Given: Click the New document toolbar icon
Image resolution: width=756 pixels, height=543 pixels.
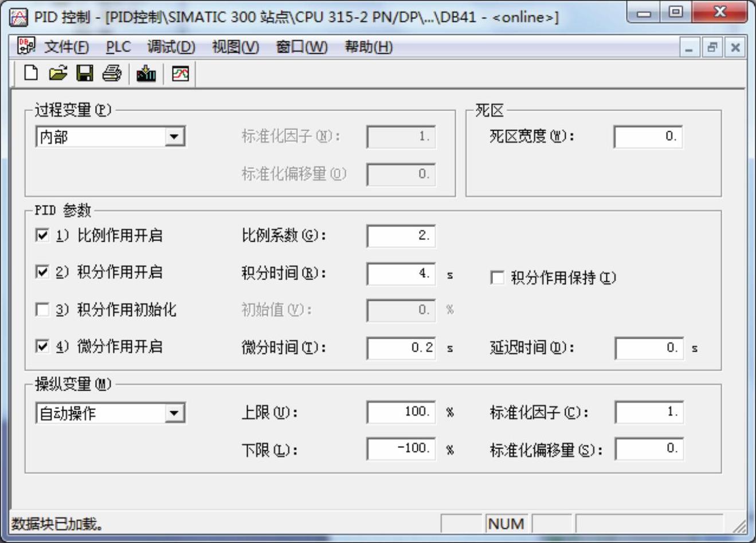Looking at the screenshot, I should (30, 73).
